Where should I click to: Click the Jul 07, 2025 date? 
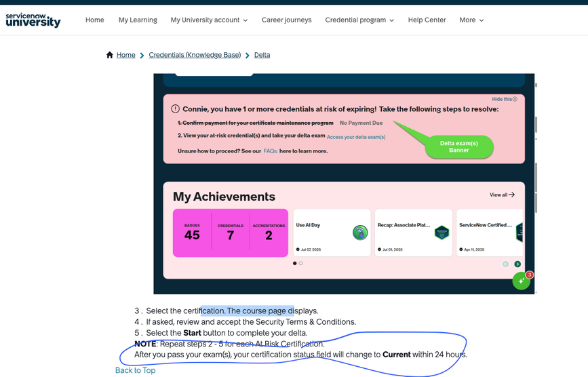point(311,250)
